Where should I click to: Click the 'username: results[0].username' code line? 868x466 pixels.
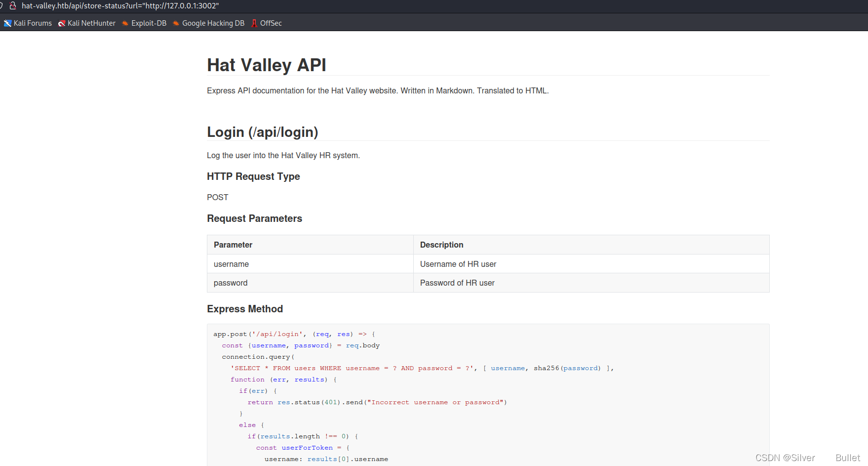point(326,459)
